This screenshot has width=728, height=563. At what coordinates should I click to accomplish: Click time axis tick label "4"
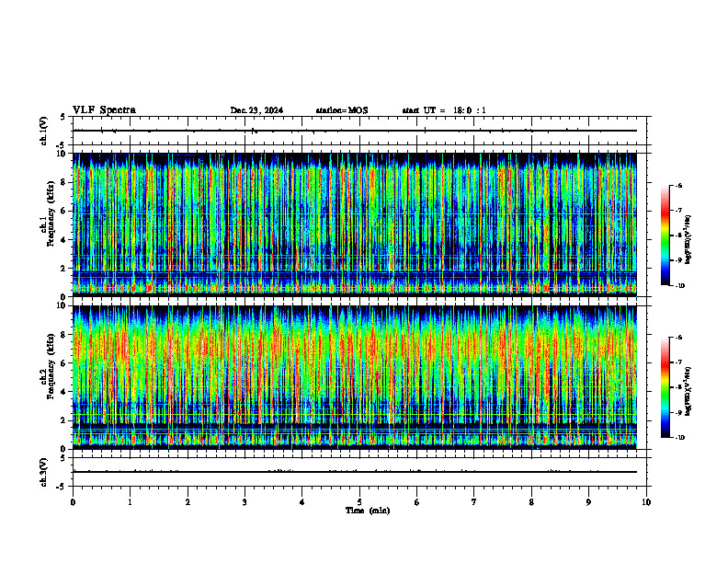[x=302, y=502]
